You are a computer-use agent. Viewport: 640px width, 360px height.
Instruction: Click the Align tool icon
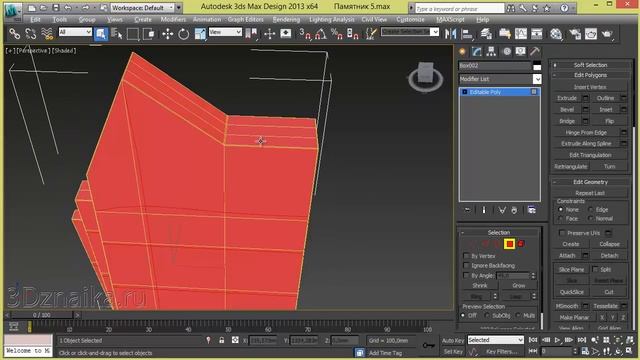pyautogui.click(x=467, y=34)
